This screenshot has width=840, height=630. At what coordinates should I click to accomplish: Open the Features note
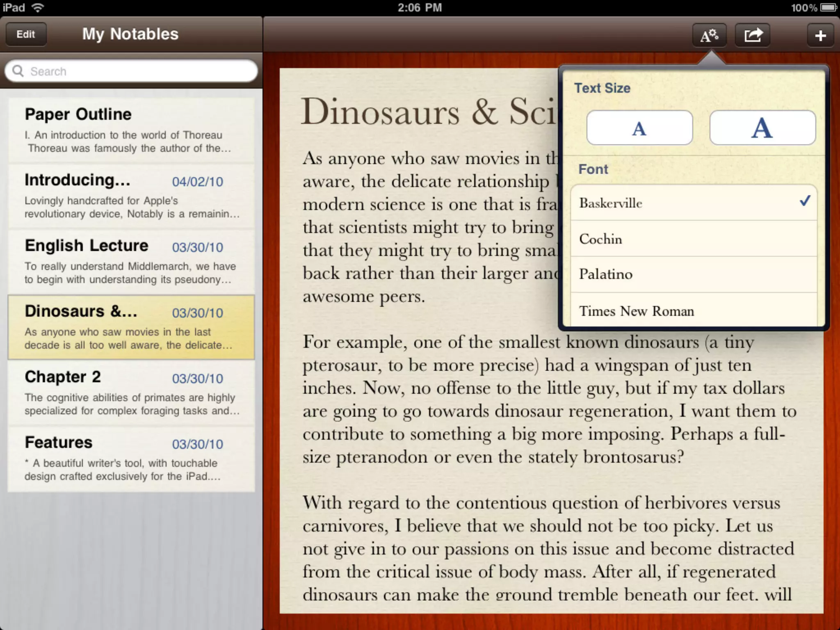(x=131, y=459)
